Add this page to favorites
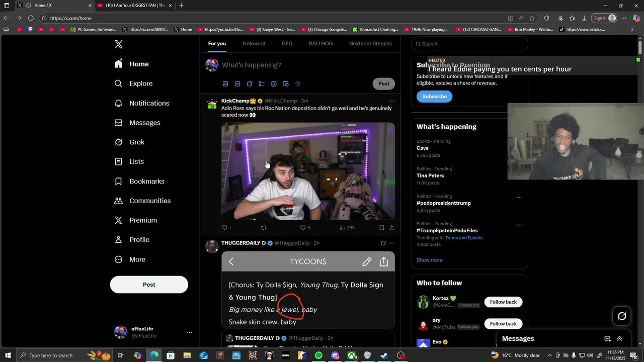The width and height of the screenshot is (644, 362). (x=532, y=18)
